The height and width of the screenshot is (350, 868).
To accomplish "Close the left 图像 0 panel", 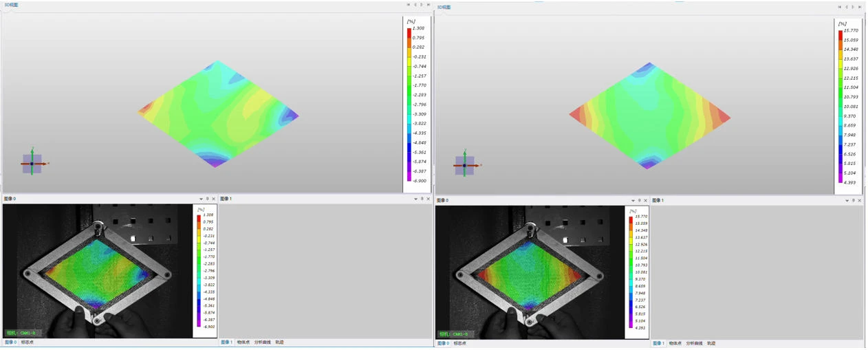I will [x=214, y=199].
